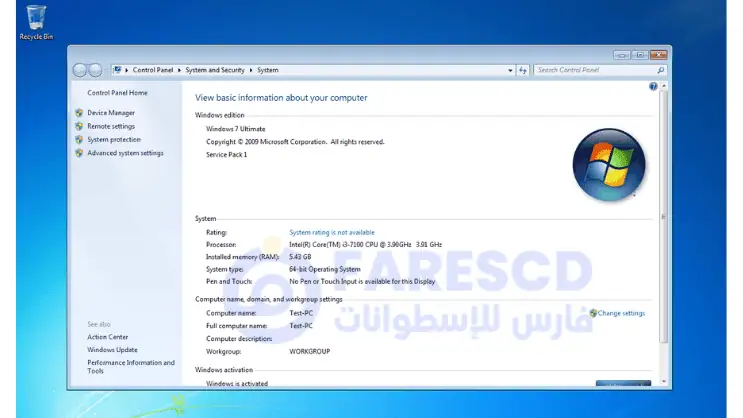This screenshot has height=418, width=743.
Task: Minimize the System window
Action: point(622,55)
